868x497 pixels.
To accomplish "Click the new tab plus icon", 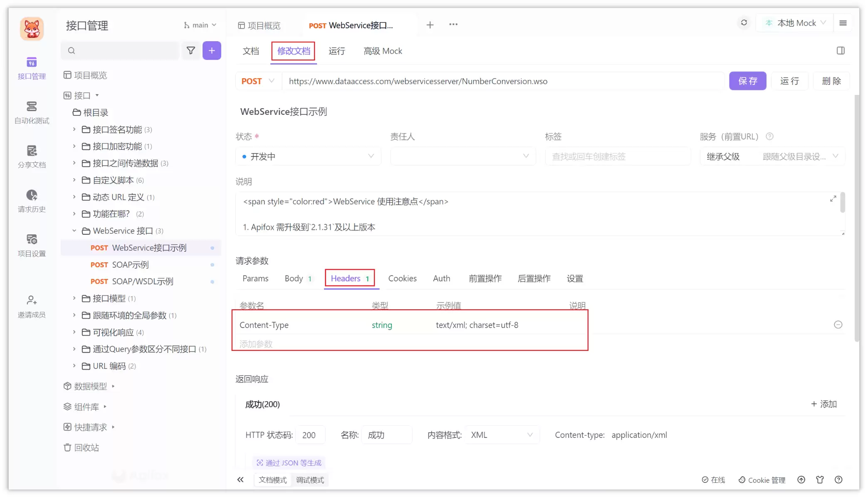I will click(430, 25).
